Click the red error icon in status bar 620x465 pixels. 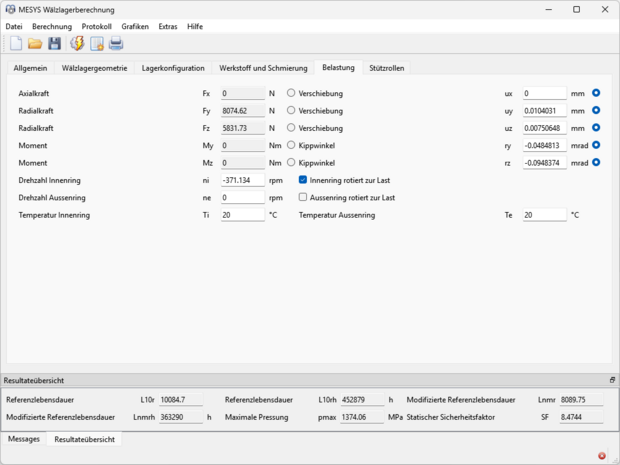[601, 456]
